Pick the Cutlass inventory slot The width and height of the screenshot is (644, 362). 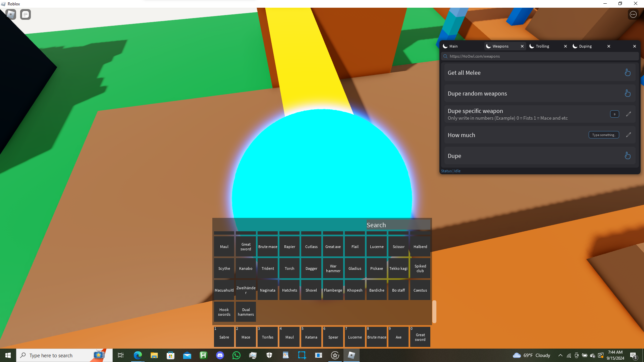311,247
